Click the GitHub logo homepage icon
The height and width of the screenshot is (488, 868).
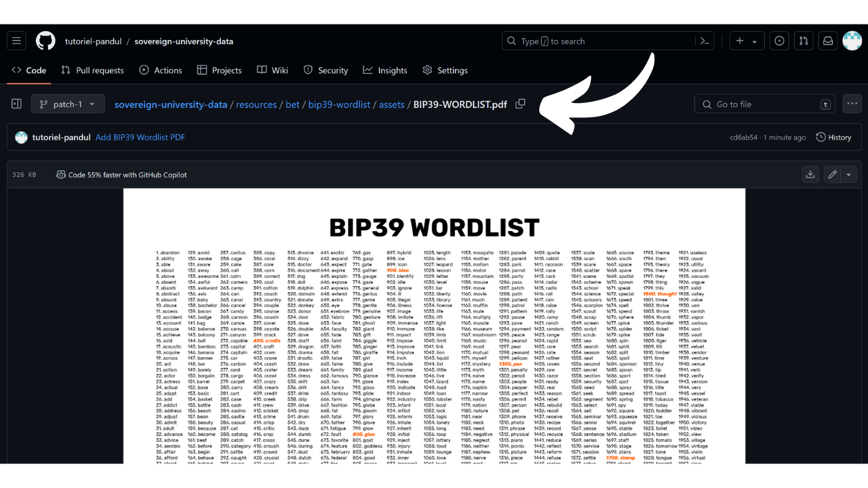point(45,41)
